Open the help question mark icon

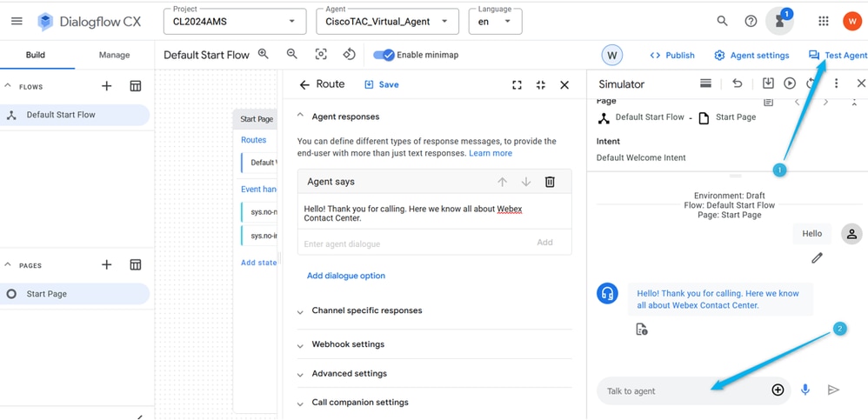[751, 21]
